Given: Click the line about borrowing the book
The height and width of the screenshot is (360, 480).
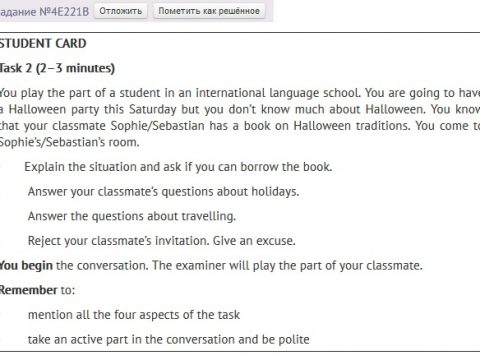Looking at the screenshot, I should click(x=178, y=167).
